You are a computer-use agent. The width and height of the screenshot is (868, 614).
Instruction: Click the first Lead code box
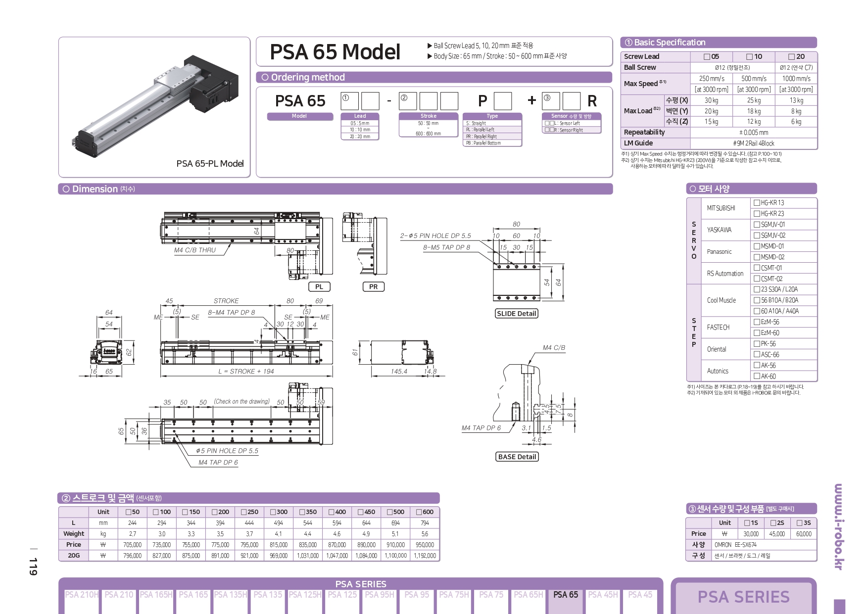coord(349,101)
